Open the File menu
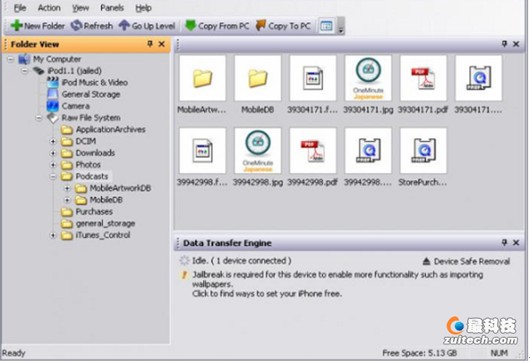 20,8
